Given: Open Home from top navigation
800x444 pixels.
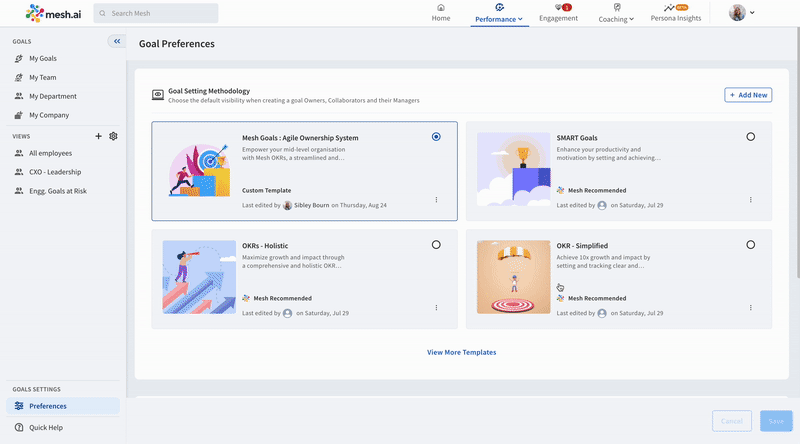Looking at the screenshot, I should (441, 13).
